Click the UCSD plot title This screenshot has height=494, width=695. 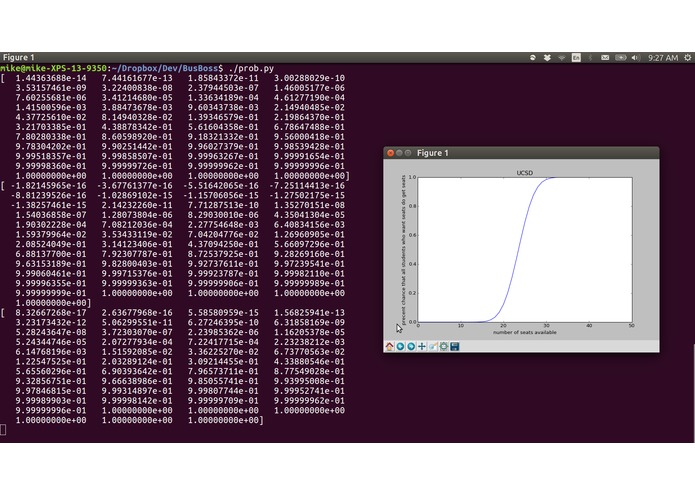pos(525,173)
